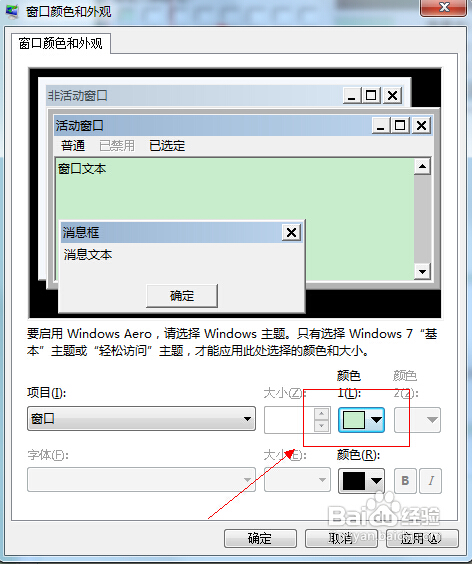Click inactive window preview minimize icon
This screenshot has height=565, width=474.
point(351,95)
